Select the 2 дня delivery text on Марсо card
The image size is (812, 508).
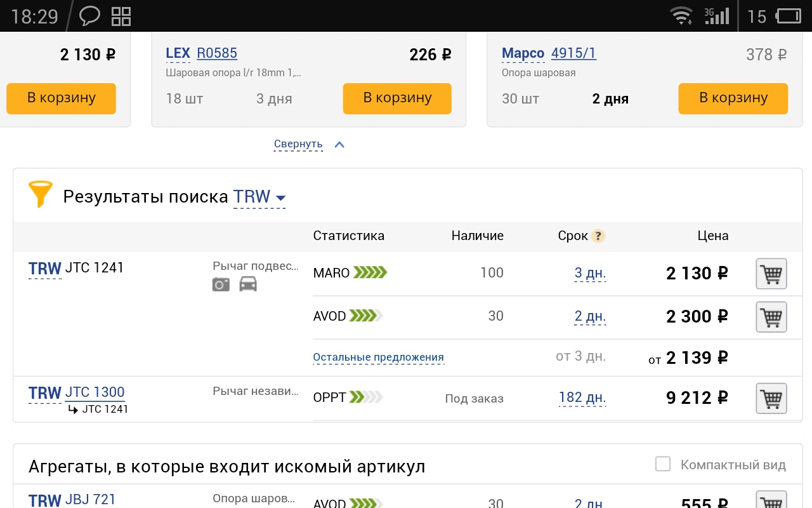click(610, 99)
